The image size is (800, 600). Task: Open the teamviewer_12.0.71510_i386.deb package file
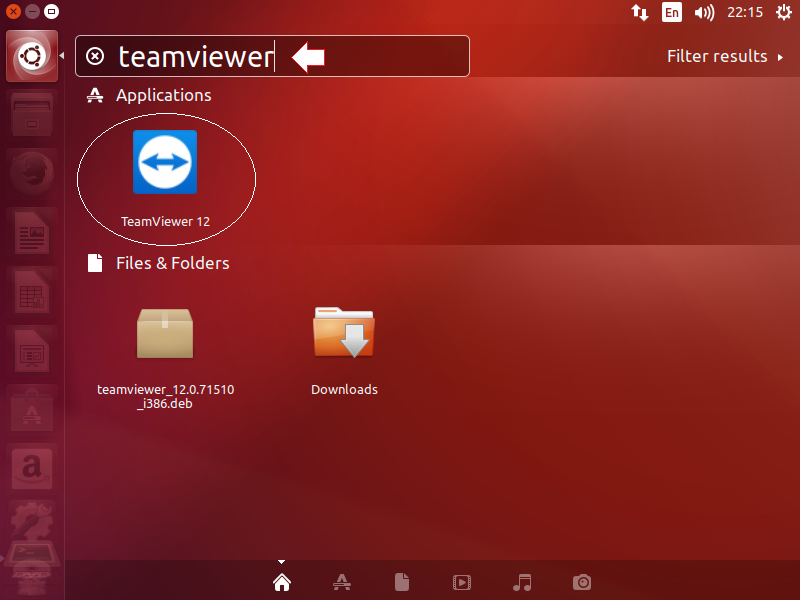coord(165,333)
